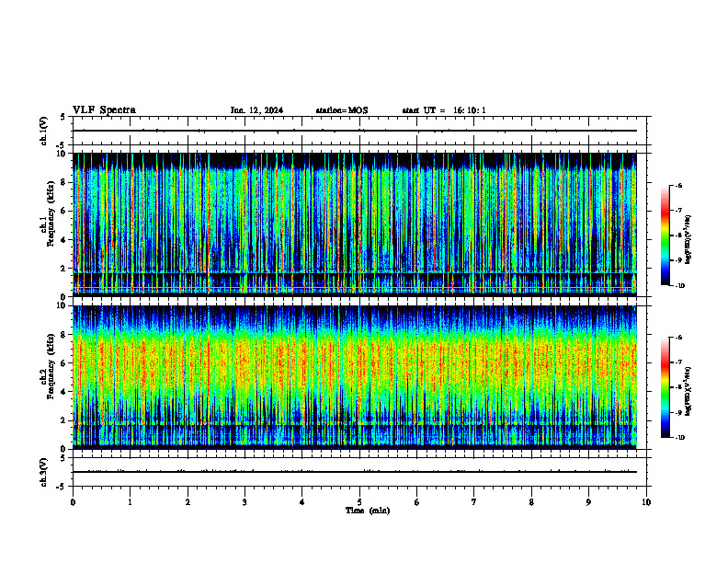The width and height of the screenshot is (728, 563).
Task: Click the time axis tick label "9"
Action: (588, 502)
